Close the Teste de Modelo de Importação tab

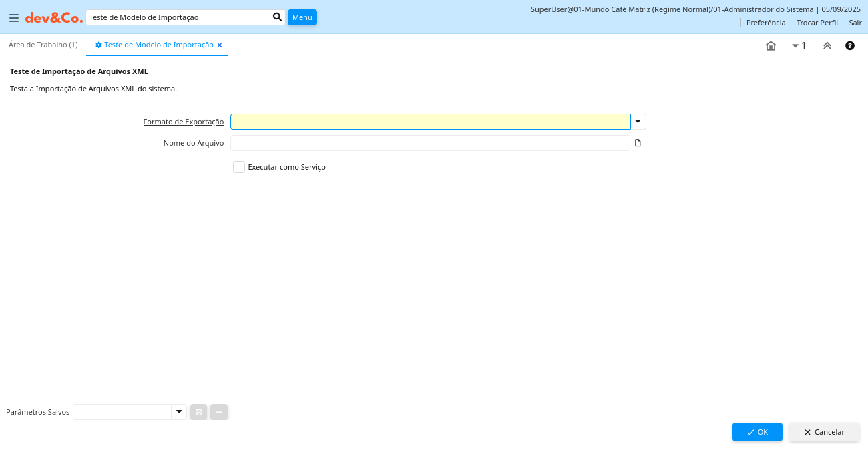(220, 45)
